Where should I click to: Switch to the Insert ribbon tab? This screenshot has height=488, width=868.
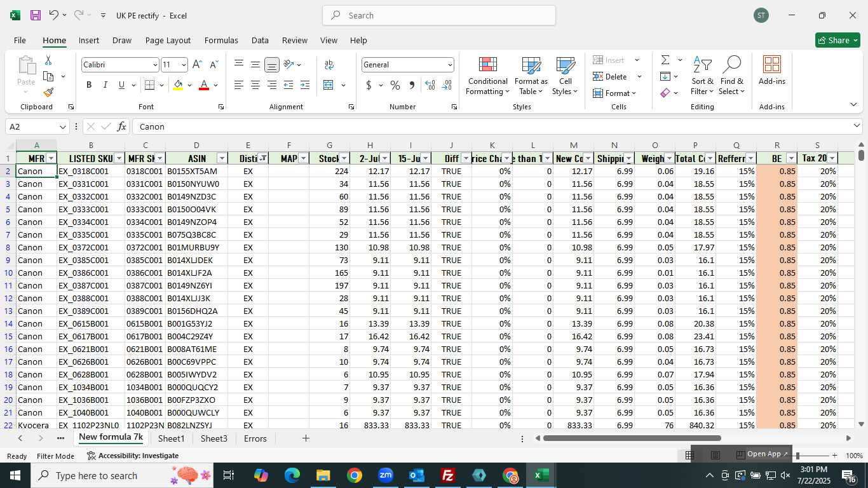click(89, 40)
